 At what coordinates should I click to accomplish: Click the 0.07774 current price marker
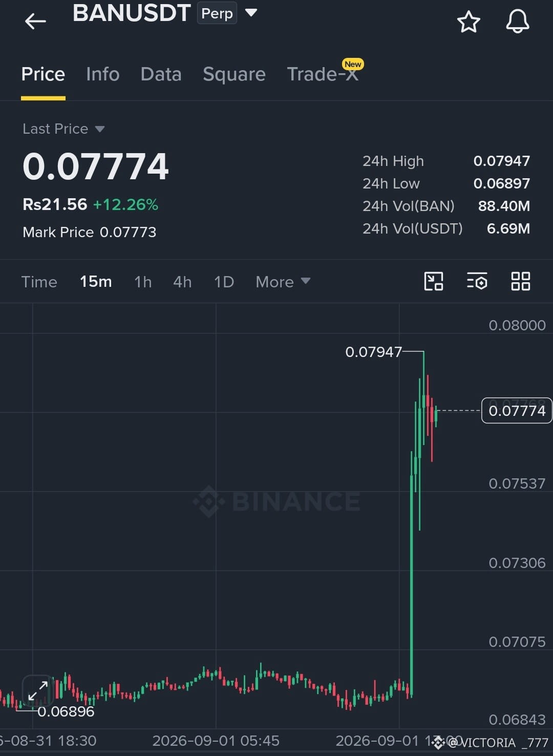(x=517, y=411)
